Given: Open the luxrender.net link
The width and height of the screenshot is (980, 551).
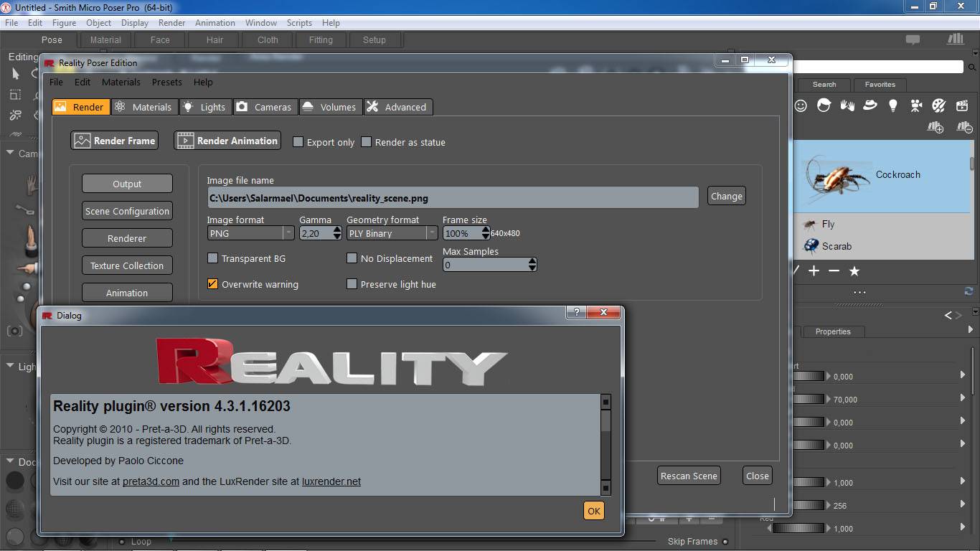Looking at the screenshot, I should coord(331,481).
